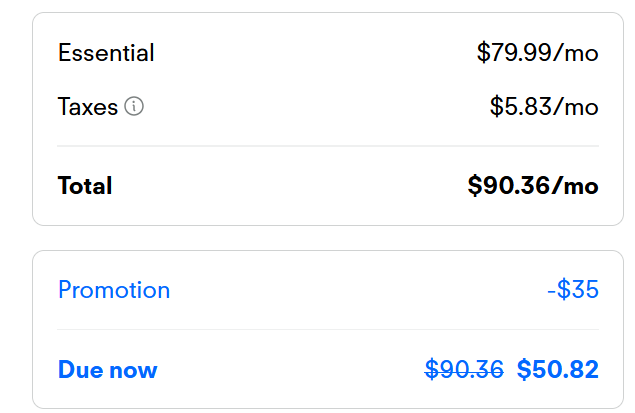
Task: Click the bold Total label
Action: pos(85,186)
